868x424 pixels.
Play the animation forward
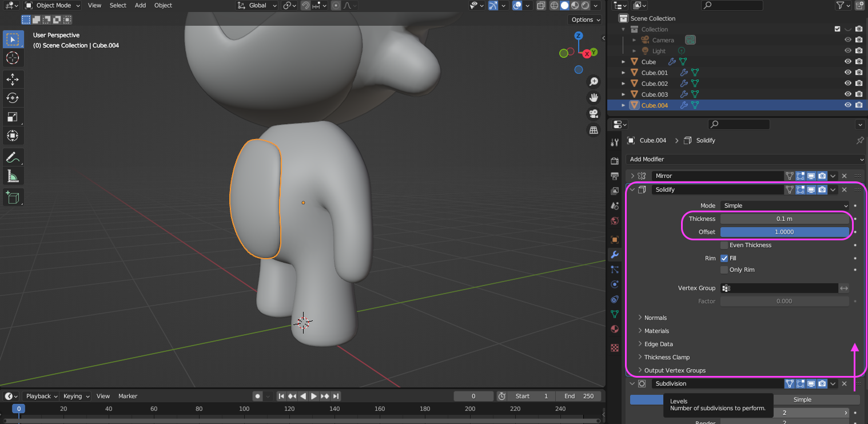tap(314, 396)
